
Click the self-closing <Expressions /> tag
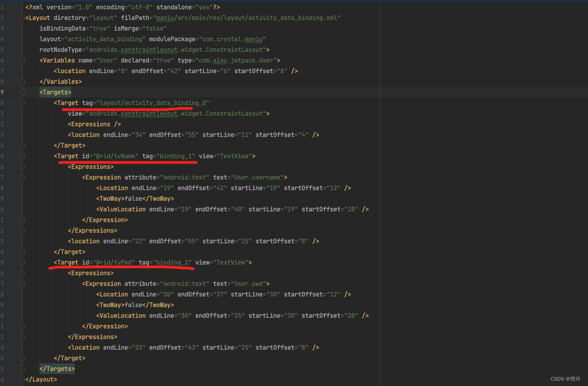[94, 124]
